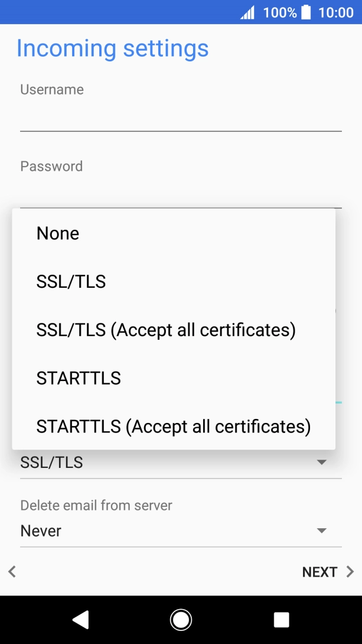362x644 pixels.
Task: Tap the Incoming settings heading
Action: tap(112, 48)
